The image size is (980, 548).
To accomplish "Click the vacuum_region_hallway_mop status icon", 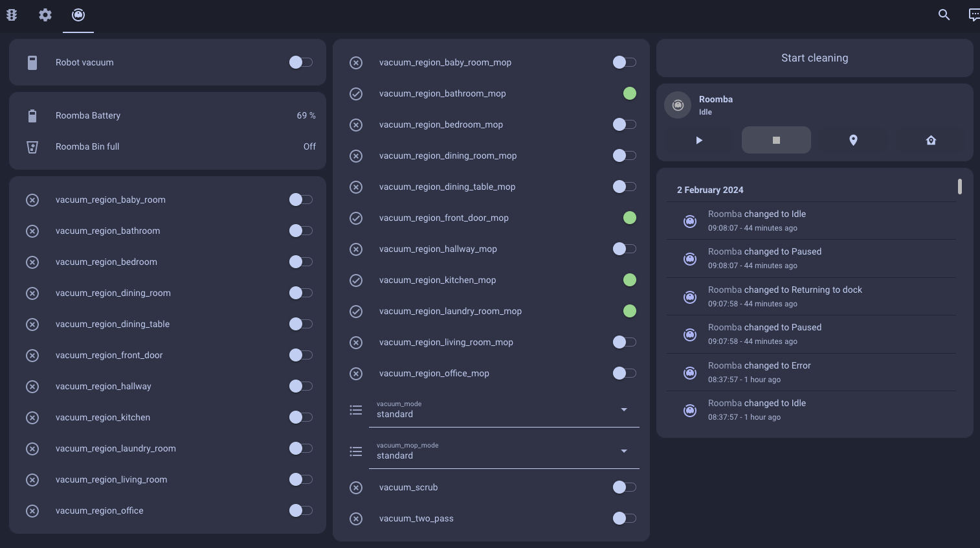I will [356, 249].
